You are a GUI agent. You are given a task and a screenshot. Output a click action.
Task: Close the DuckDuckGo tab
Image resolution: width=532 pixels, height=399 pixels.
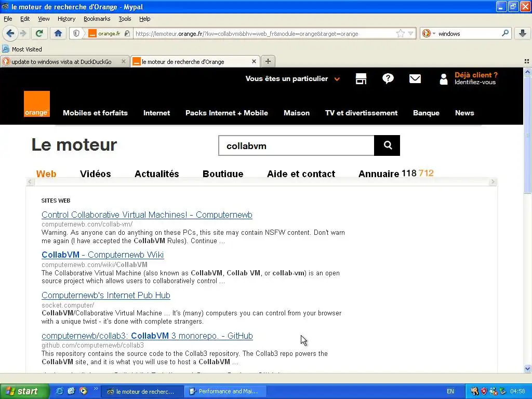tap(124, 61)
